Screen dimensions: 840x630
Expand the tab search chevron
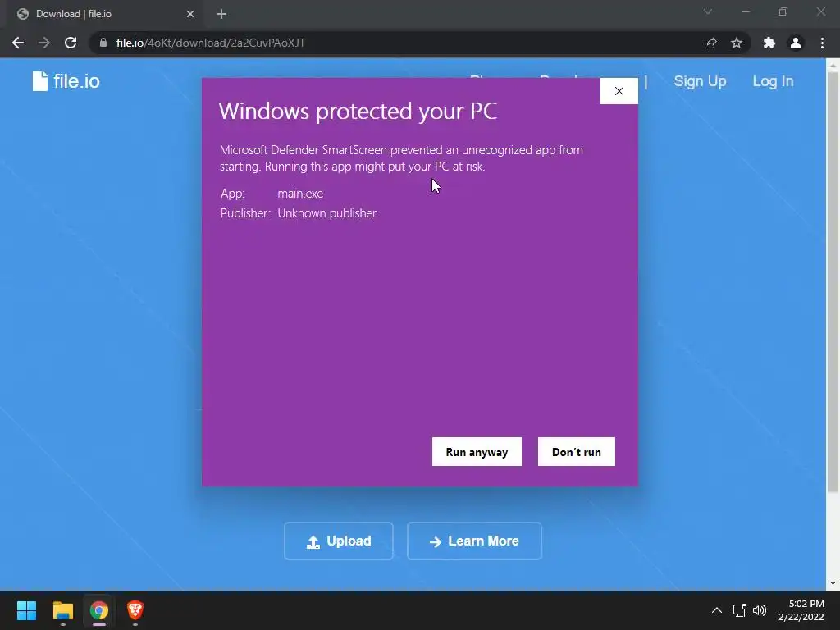708,11
